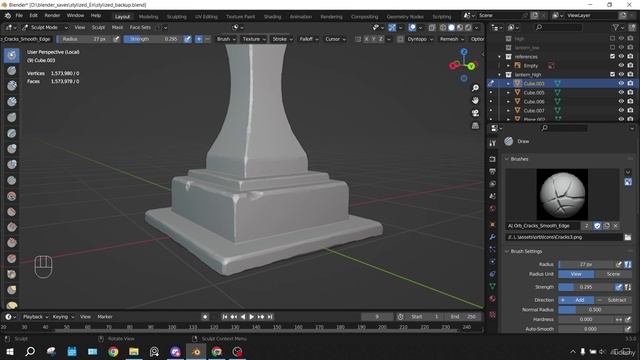This screenshot has height=360, width=640.
Task: Jump to timeline start
Action: 224,317
